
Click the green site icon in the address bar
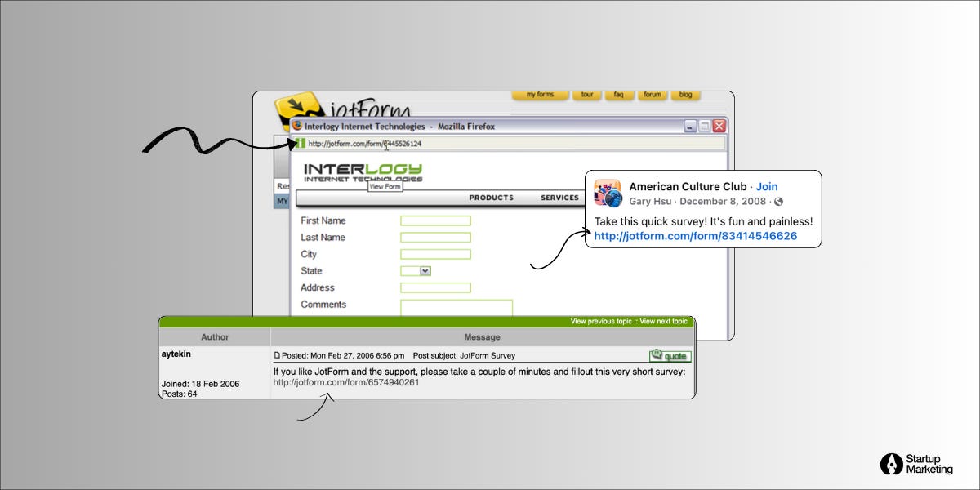[300, 143]
